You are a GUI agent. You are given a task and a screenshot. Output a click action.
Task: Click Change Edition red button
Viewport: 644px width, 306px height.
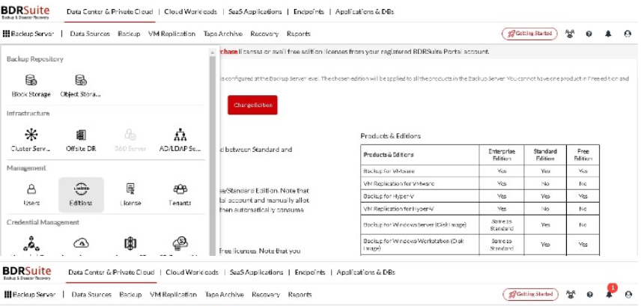(252, 105)
